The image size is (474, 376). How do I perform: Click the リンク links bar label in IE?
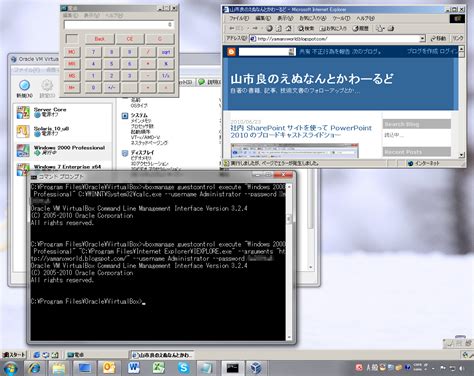[x=458, y=39]
